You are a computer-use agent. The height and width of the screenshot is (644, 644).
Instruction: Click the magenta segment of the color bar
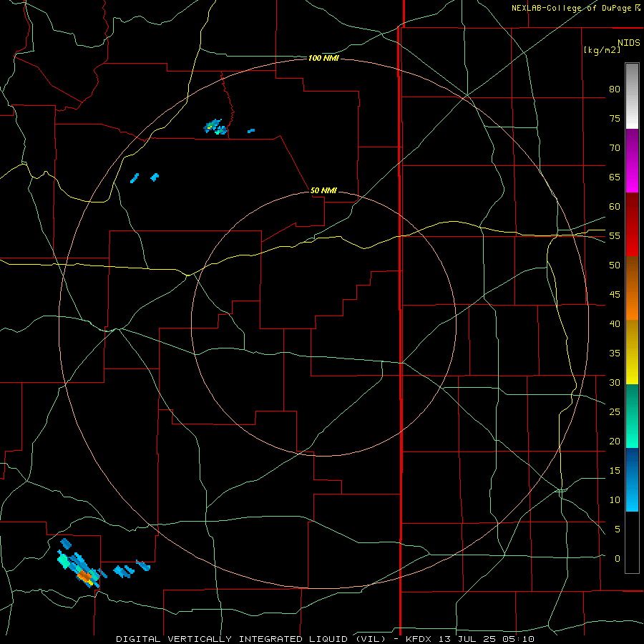632,161
